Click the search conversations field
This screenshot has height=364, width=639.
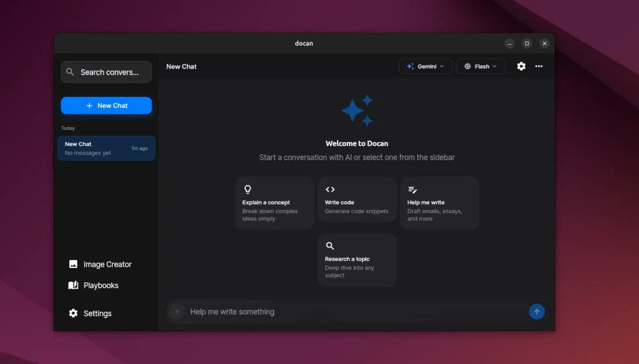106,72
